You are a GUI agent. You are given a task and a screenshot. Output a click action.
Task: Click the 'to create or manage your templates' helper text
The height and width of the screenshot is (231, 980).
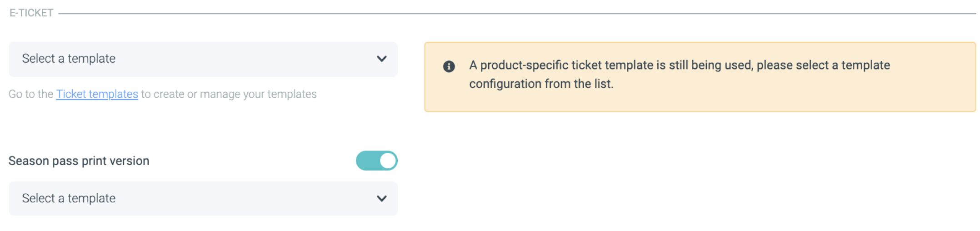click(x=229, y=94)
